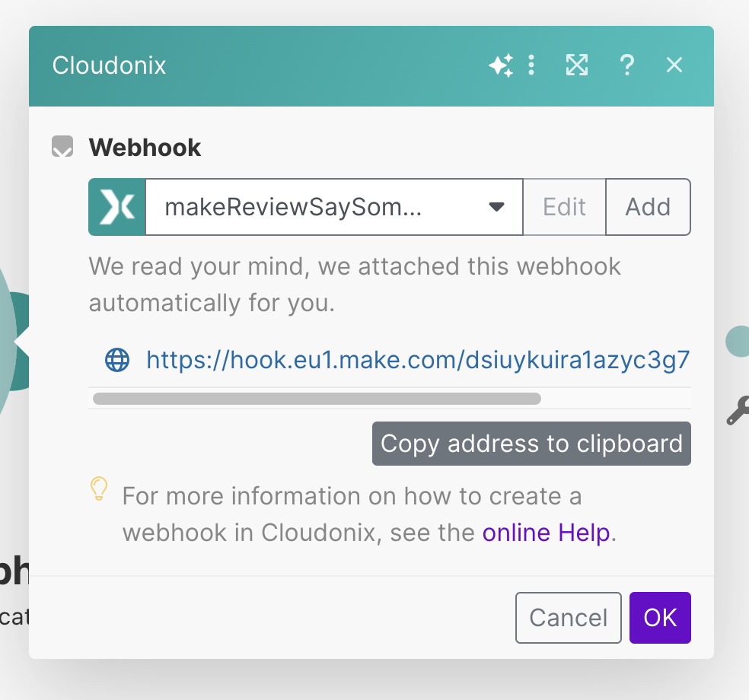Confirm with the OK button
Image resolution: width=749 pixels, height=700 pixels.
pyautogui.click(x=660, y=618)
